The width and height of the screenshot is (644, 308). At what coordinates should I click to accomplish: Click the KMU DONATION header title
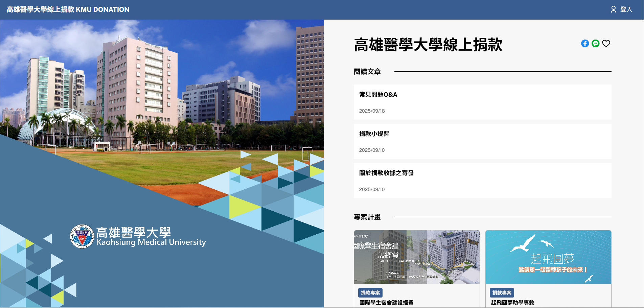pos(68,9)
